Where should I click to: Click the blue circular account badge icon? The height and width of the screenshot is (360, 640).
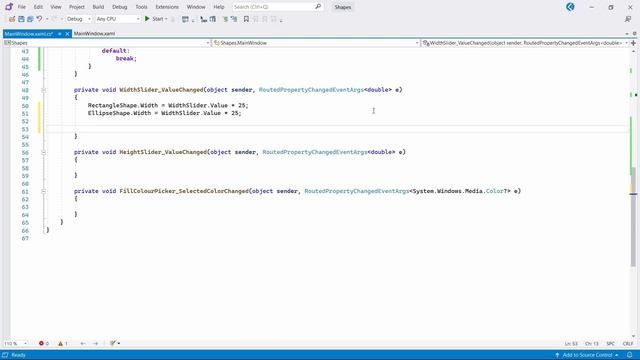tap(570, 7)
